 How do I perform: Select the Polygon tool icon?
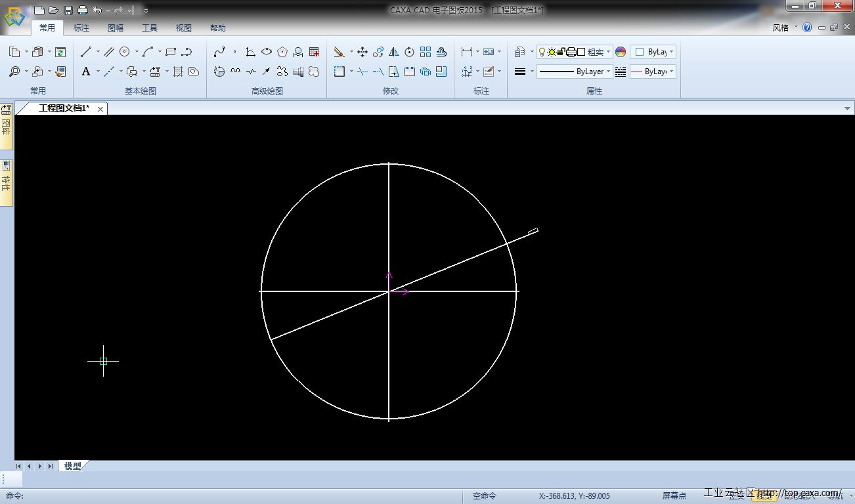(x=282, y=52)
